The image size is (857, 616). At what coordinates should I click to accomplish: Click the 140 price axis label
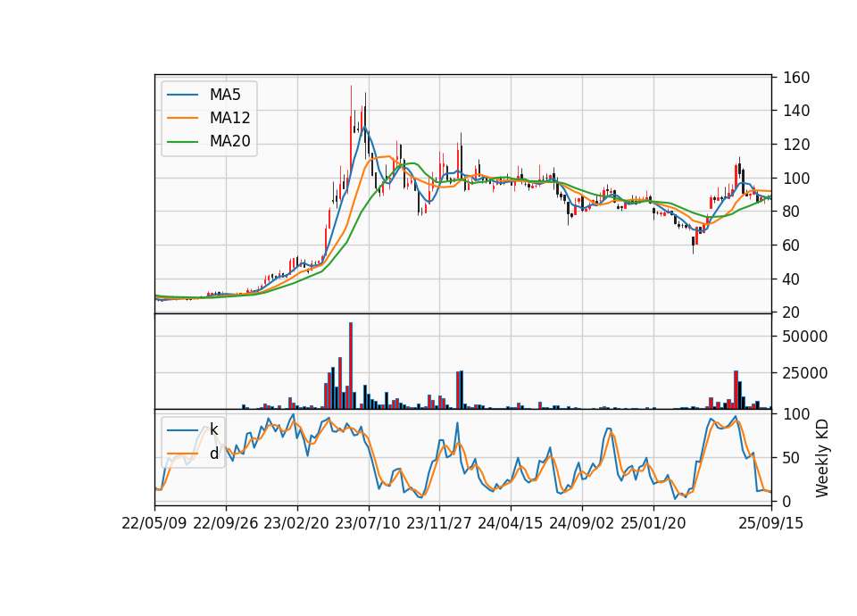click(x=796, y=111)
